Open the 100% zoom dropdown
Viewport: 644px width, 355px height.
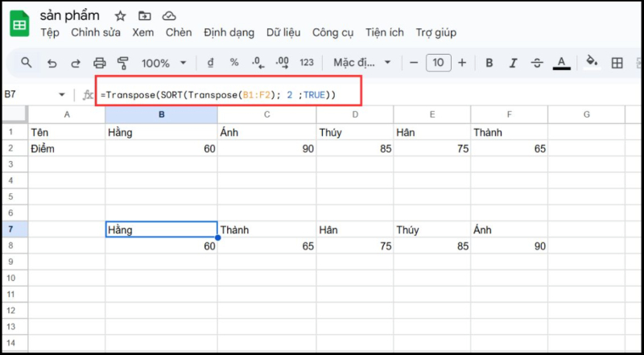point(164,63)
